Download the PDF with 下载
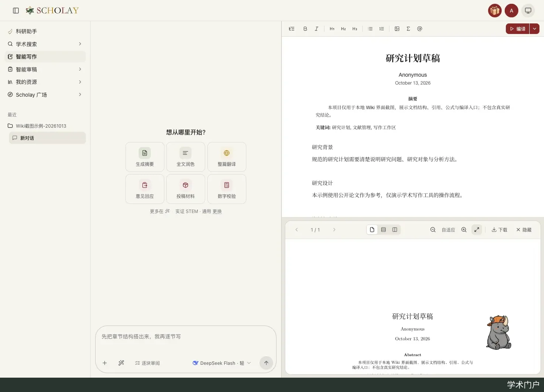 tap(499, 230)
